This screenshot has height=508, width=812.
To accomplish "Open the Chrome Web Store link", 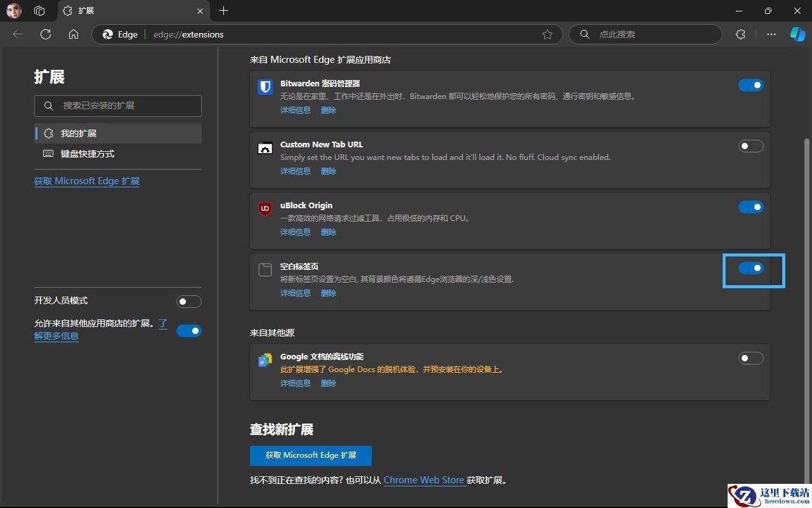I will tap(424, 480).
